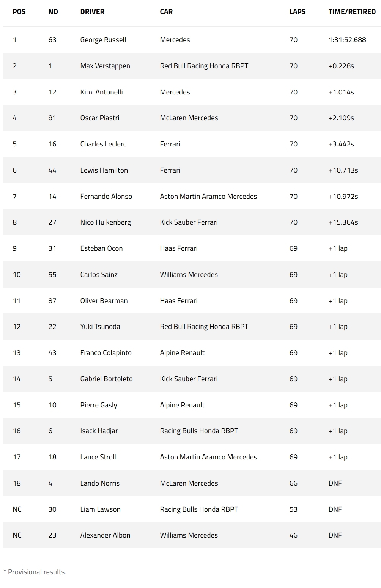This screenshot has height=588, width=381.
Task: Open Lewis Hamilton driver entry
Action: point(104,170)
